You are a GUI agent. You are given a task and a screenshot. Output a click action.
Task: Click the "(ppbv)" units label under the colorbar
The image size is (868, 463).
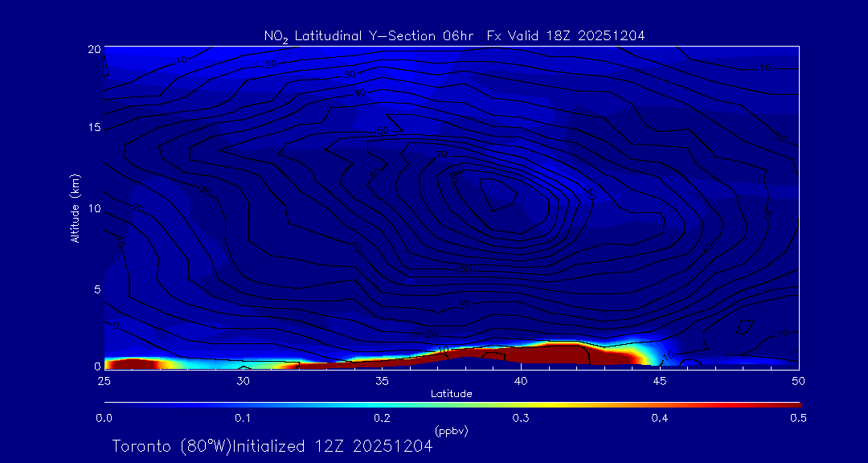coord(452,432)
